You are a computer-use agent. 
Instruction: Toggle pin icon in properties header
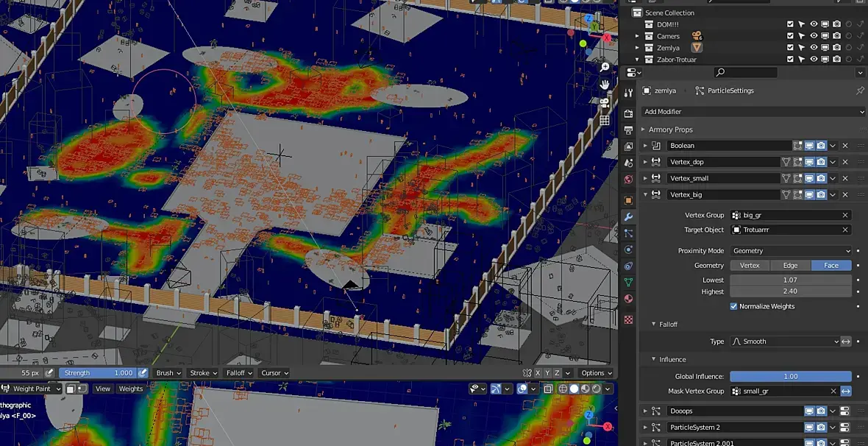pos(860,91)
